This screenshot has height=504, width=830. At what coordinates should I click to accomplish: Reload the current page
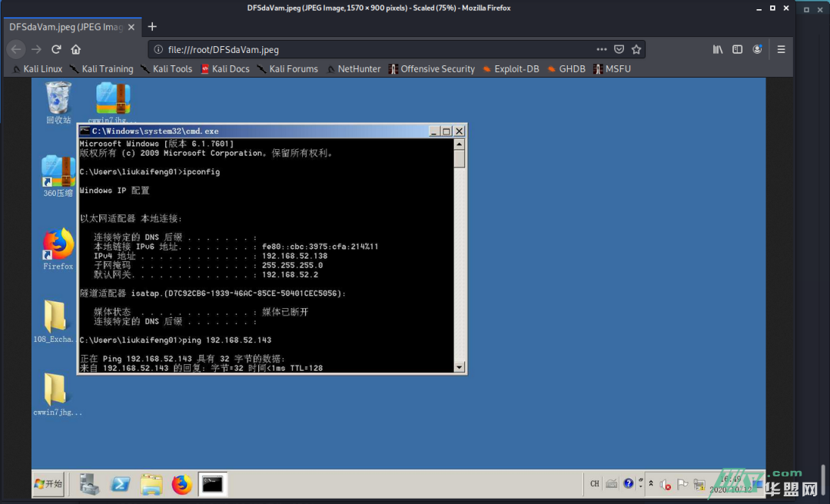(x=56, y=49)
